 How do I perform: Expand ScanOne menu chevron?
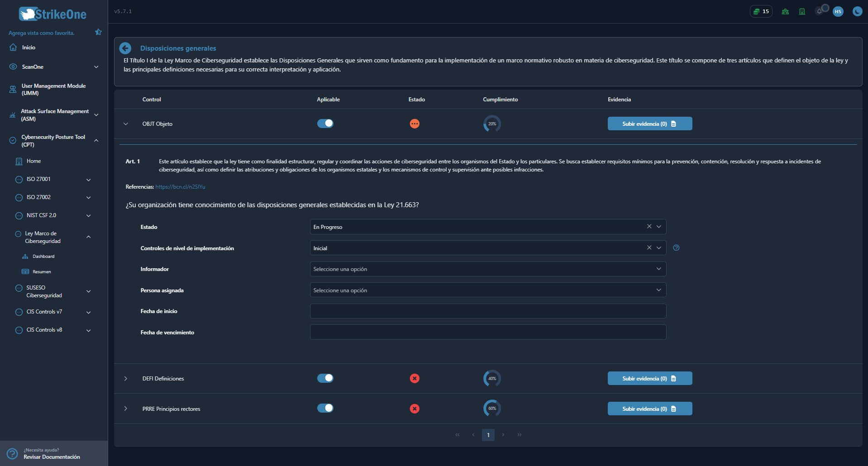coord(96,67)
